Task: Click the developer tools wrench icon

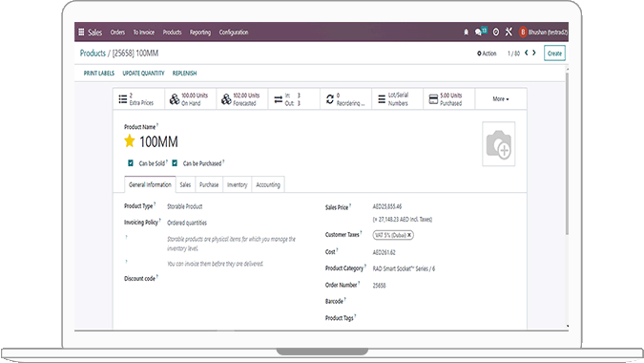Action: point(509,32)
